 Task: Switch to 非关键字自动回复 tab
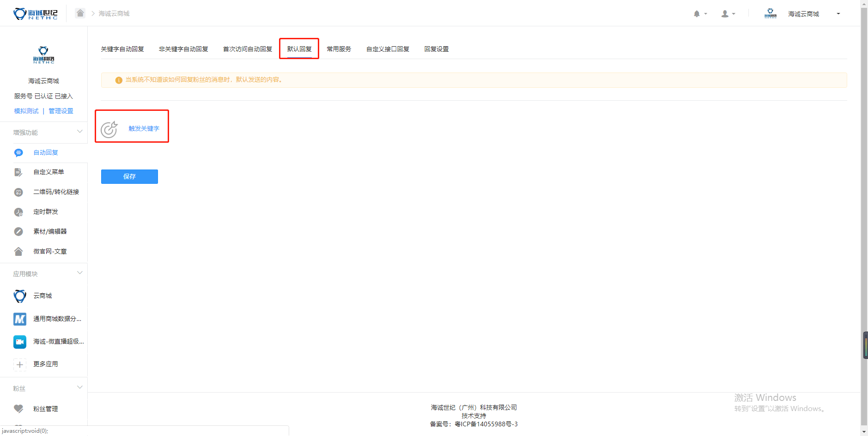(183, 49)
